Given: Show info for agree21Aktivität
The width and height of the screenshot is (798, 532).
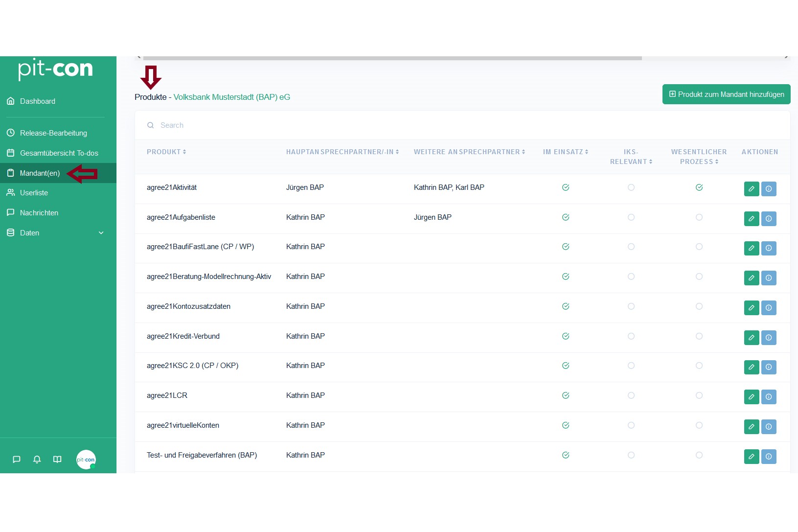Looking at the screenshot, I should coord(769,189).
